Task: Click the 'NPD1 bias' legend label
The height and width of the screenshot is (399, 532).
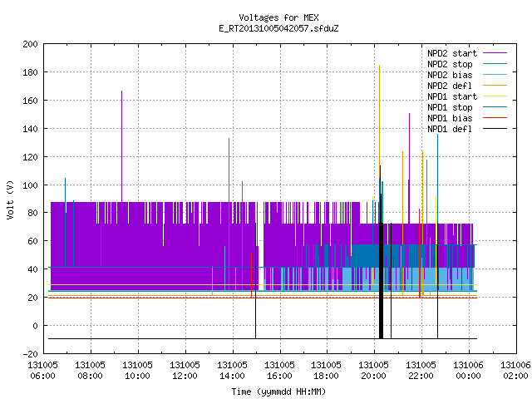Action: click(450, 118)
